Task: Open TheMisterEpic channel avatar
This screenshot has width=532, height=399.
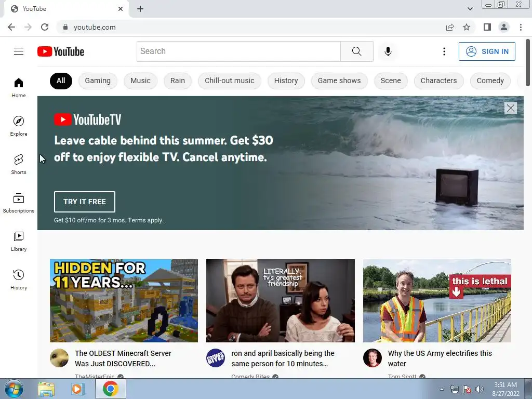Action: tap(59, 357)
